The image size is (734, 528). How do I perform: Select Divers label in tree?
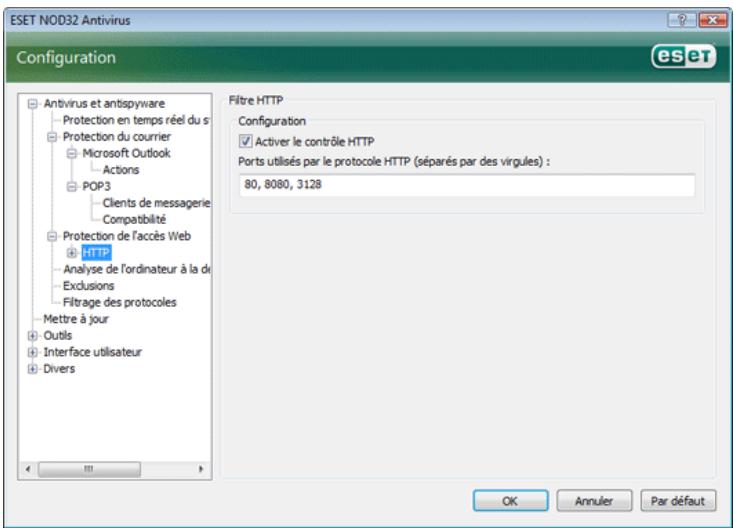point(59,369)
